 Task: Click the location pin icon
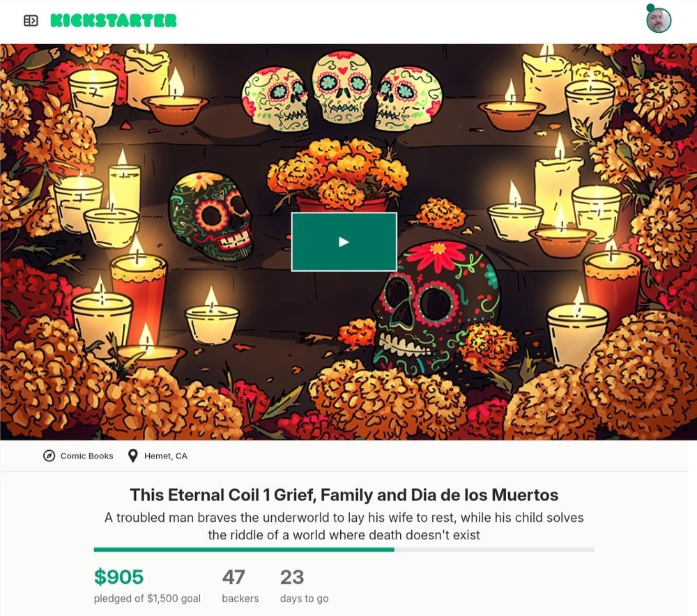click(132, 456)
